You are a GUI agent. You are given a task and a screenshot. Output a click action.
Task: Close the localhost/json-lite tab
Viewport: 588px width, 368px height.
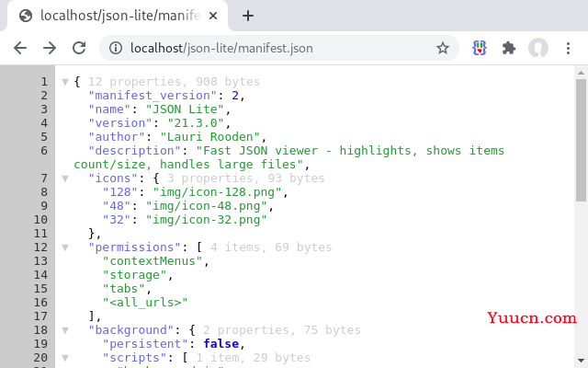coord(213,16)
